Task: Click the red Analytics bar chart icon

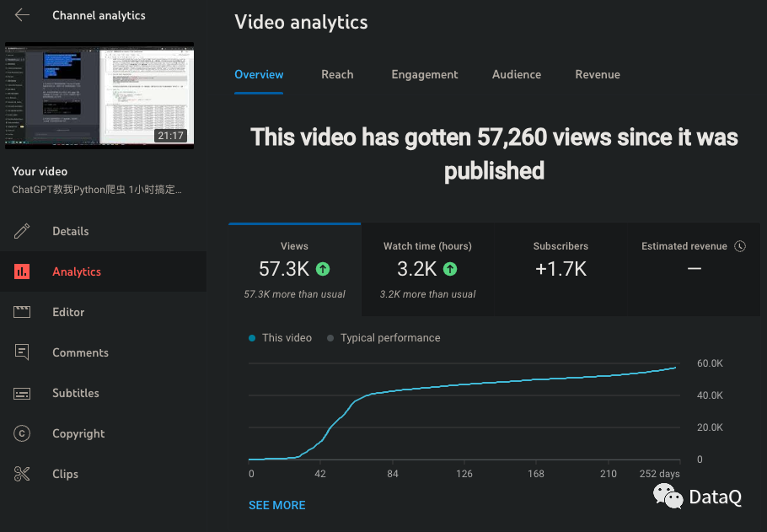Action: coord(22,271)
